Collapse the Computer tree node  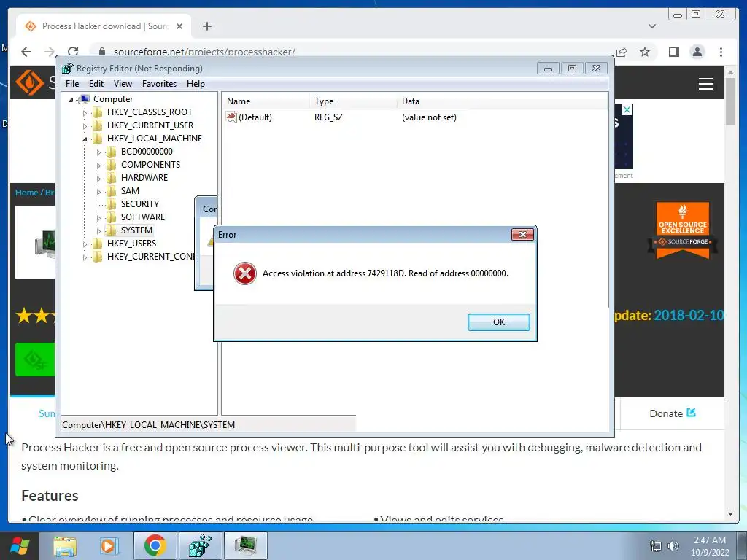[x=71, y=99]
